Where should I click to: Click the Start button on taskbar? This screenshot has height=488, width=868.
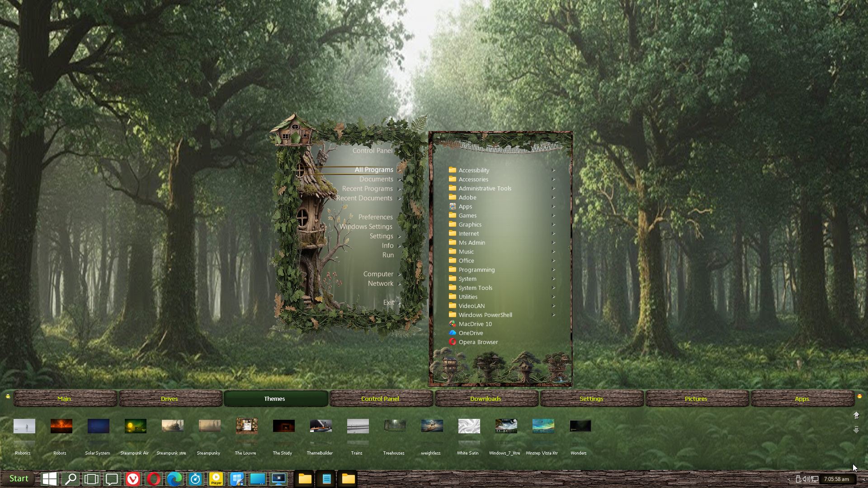[x=18, y=479]
